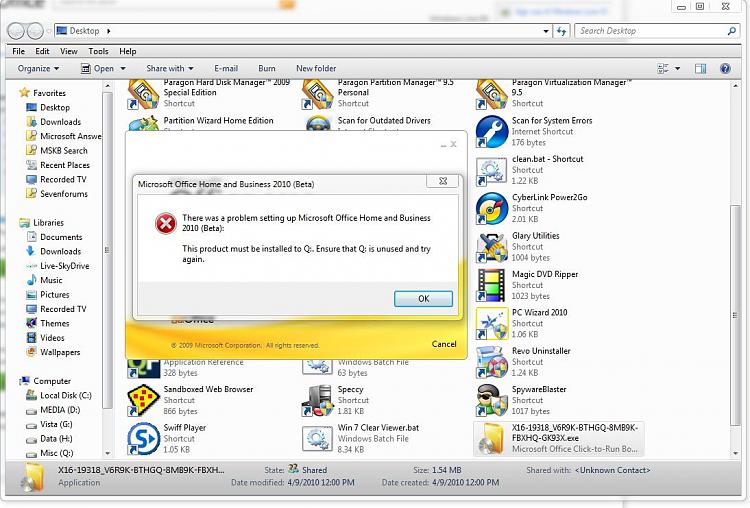Open Vista (G:) drive
750x508 pixels.
pos(56,424)
